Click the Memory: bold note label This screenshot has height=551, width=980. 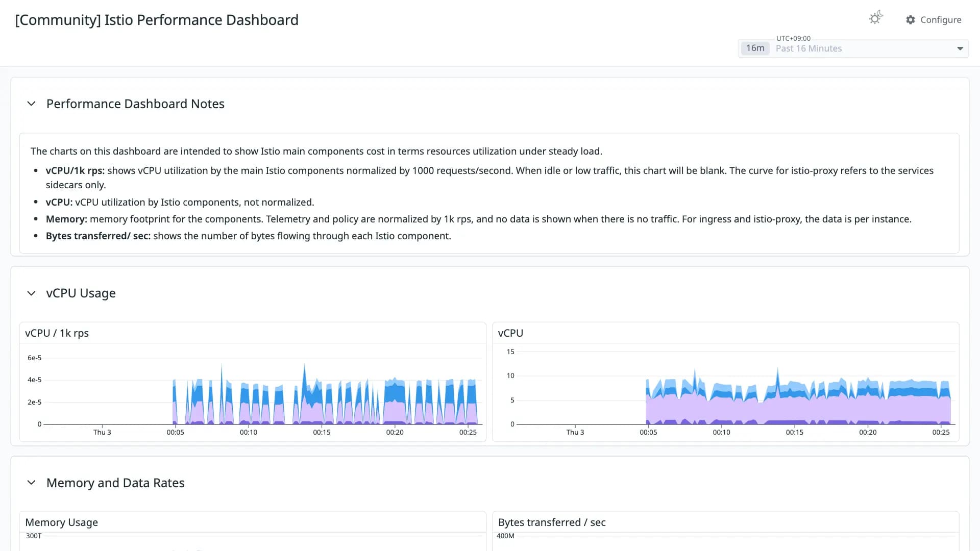pyautogui.click(x=66, y=219)
